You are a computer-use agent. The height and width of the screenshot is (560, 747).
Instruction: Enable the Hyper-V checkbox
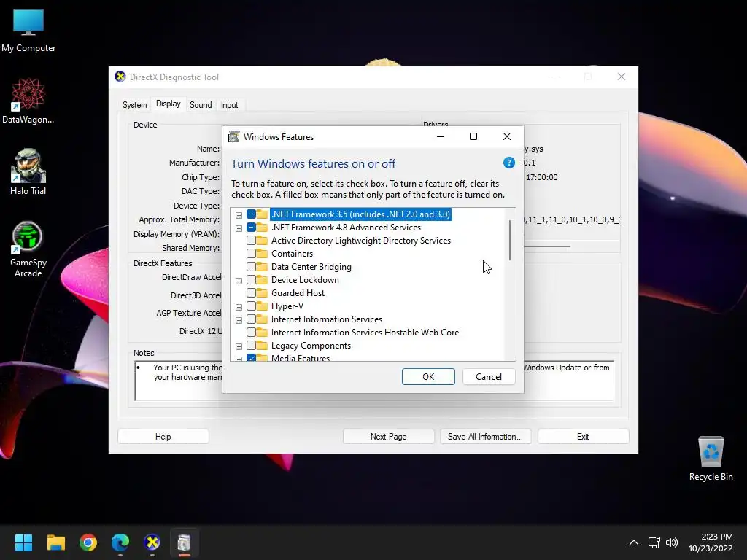click(x=251, y=306)
